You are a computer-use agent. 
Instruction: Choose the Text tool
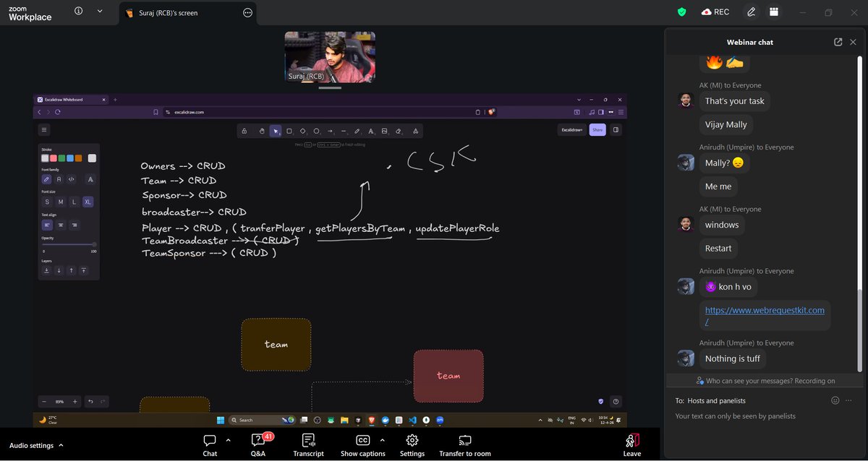[x=371, y=131]
